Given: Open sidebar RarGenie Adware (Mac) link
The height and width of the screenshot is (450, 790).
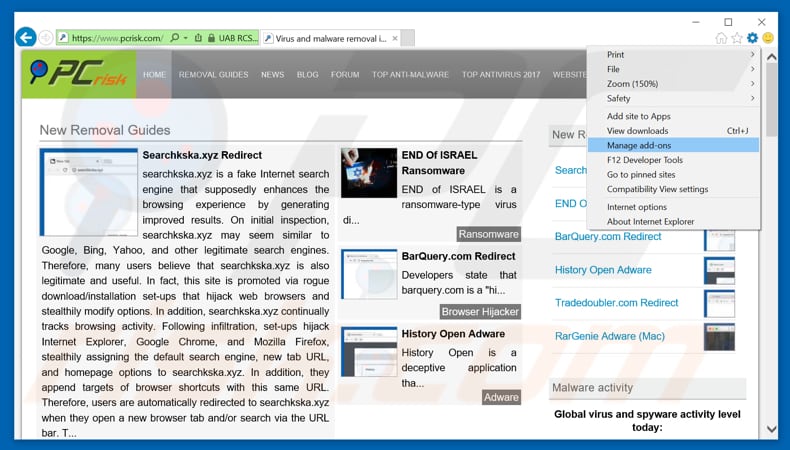Looking at the screenshot, I should coord(610,336).
